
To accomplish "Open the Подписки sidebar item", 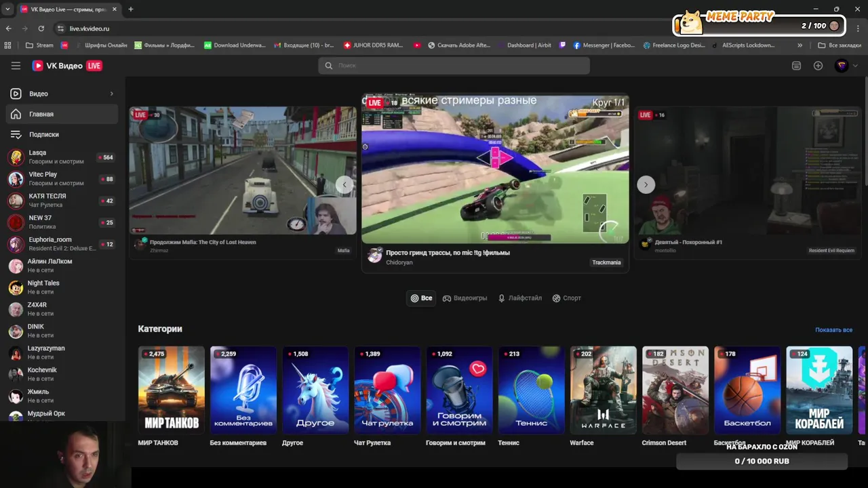I will [62, 134].
